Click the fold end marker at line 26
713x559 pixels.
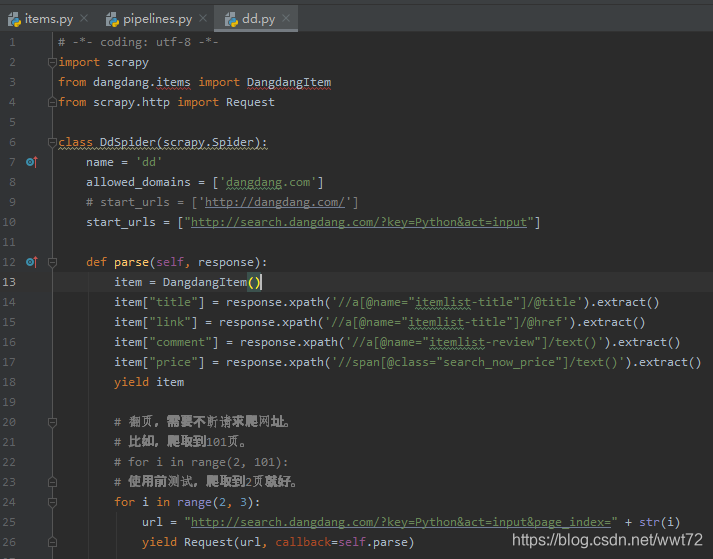click(x=52, y=542)
